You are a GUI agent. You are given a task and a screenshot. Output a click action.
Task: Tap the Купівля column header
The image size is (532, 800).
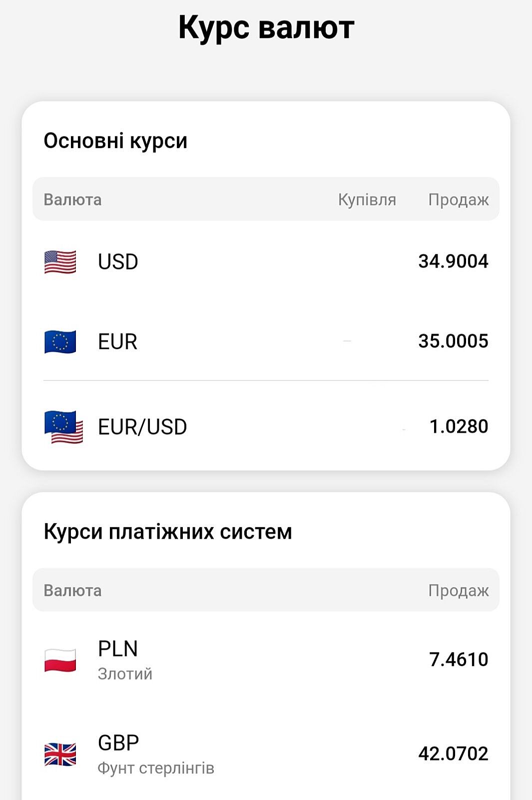point(367,199)
